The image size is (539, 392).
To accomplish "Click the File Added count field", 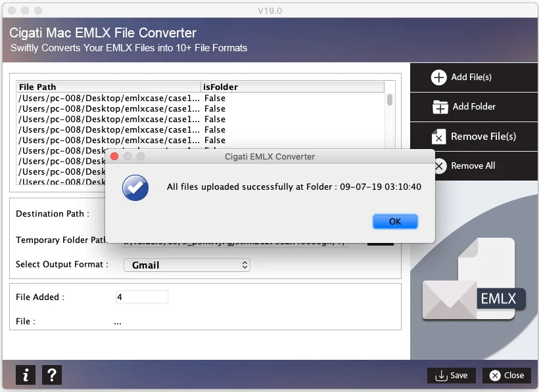I will coord(142,297).
